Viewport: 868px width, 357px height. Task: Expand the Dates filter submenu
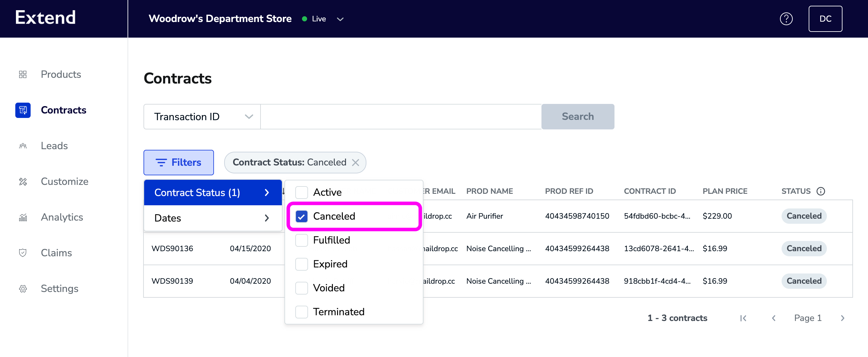213,218
